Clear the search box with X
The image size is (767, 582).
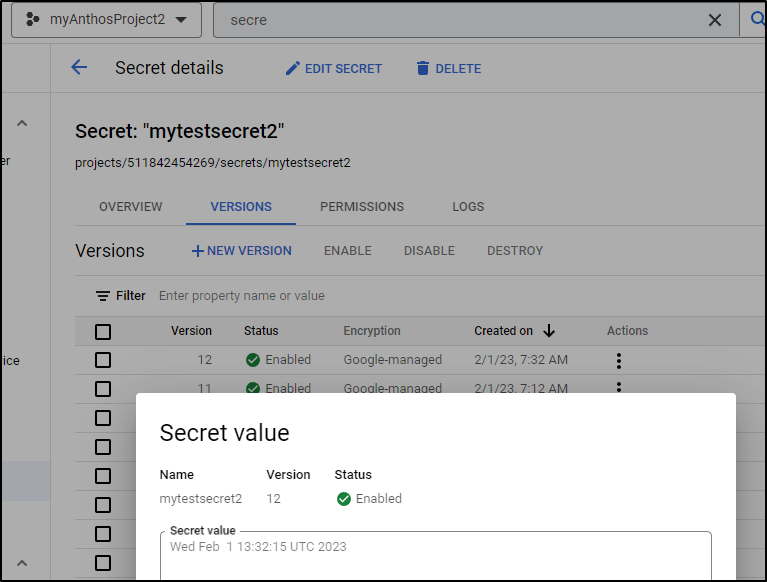click(715, 20)
